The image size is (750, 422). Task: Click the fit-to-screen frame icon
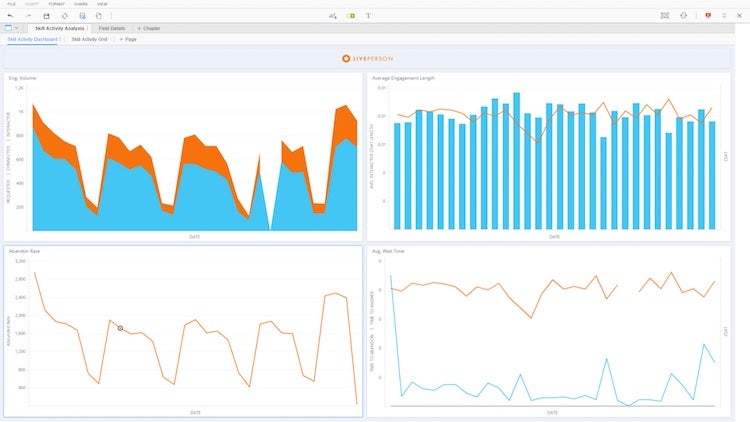point(665,15)
